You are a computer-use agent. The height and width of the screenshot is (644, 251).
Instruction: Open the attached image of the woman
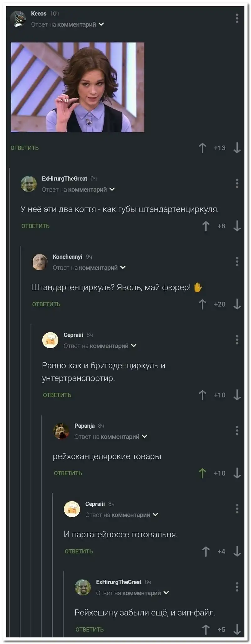tap(77, 87)
